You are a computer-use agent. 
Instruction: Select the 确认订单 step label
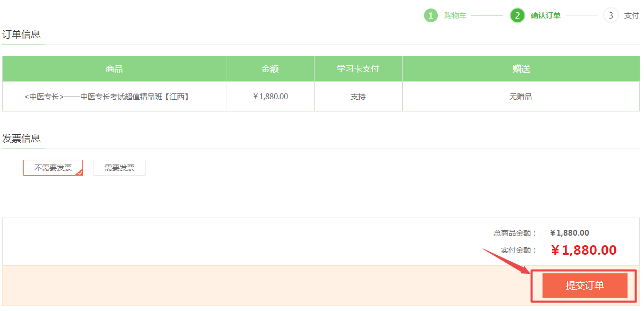545,15
